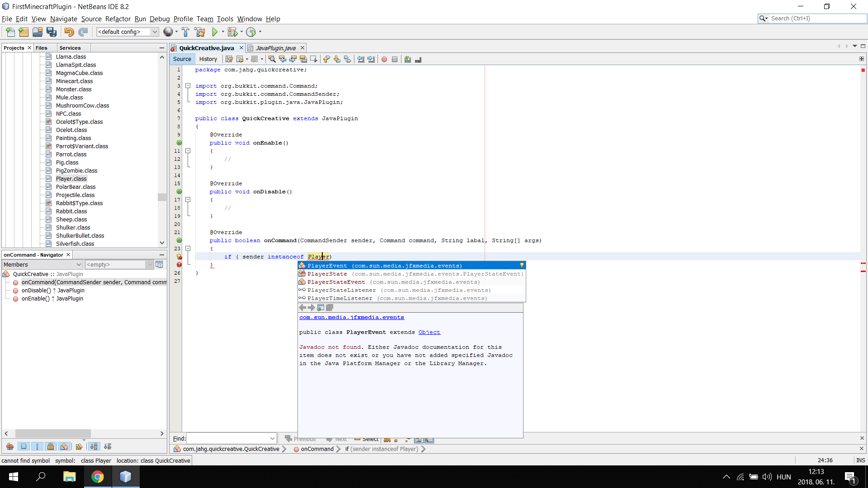This screenshot has height=488, width=868.
Task: Click the History view button
Action: click(x=208, y=59)
